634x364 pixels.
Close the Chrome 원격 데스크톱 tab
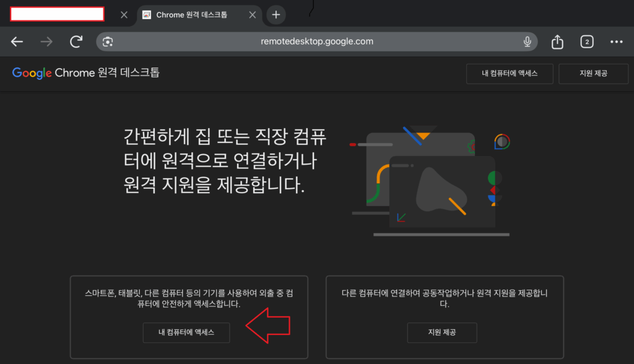253,15
